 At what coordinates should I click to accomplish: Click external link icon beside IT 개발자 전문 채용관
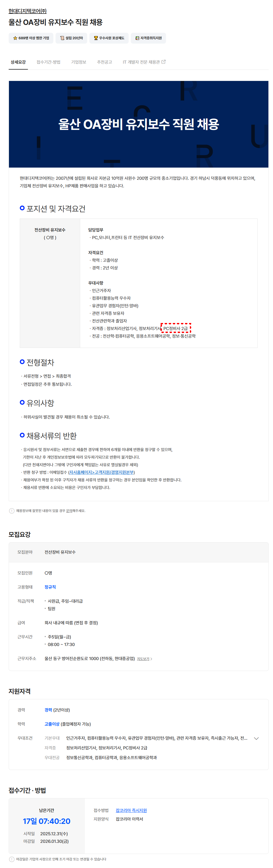[164, 62]
